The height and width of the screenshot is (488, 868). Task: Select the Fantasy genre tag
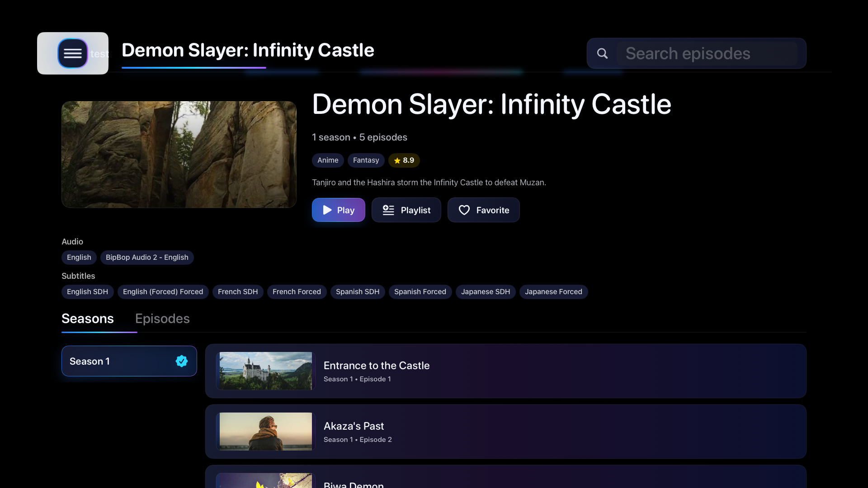coord(366,160)
